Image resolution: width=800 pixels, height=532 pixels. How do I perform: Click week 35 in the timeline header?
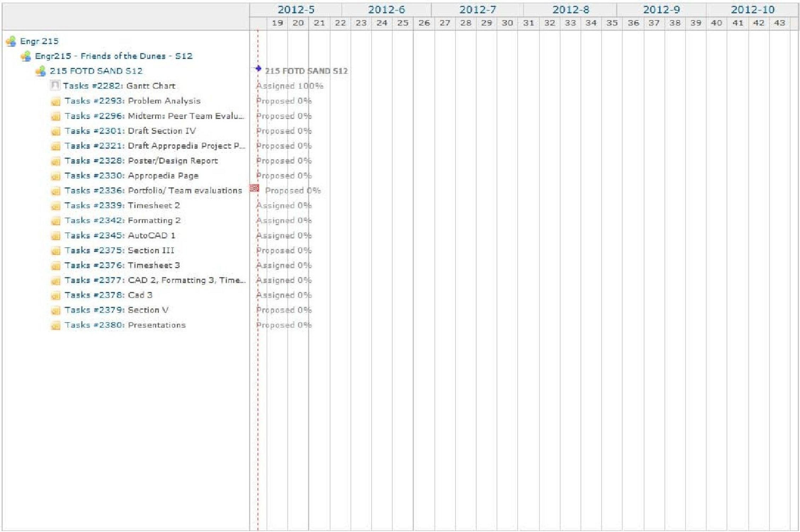coord(612,23)
